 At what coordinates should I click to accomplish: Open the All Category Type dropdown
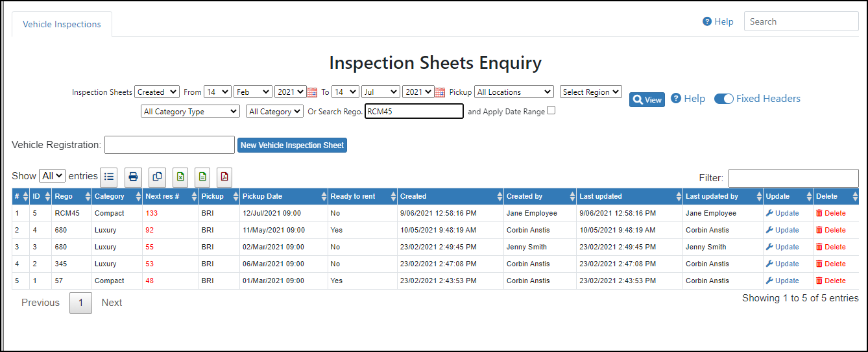(x=190, y=112)
